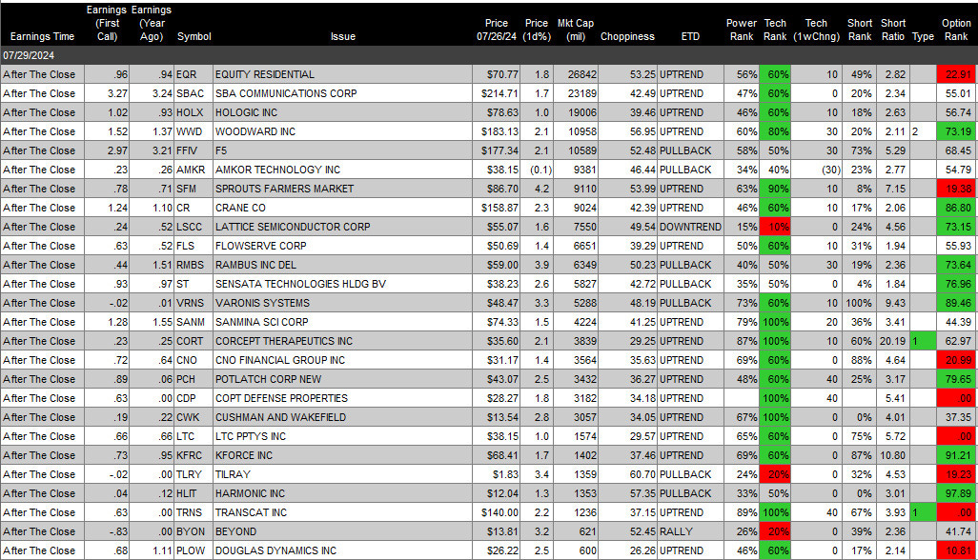Screen dimensions: 978x560
Task: Select the CRANE CO issue cell
Action: point(342,208)
